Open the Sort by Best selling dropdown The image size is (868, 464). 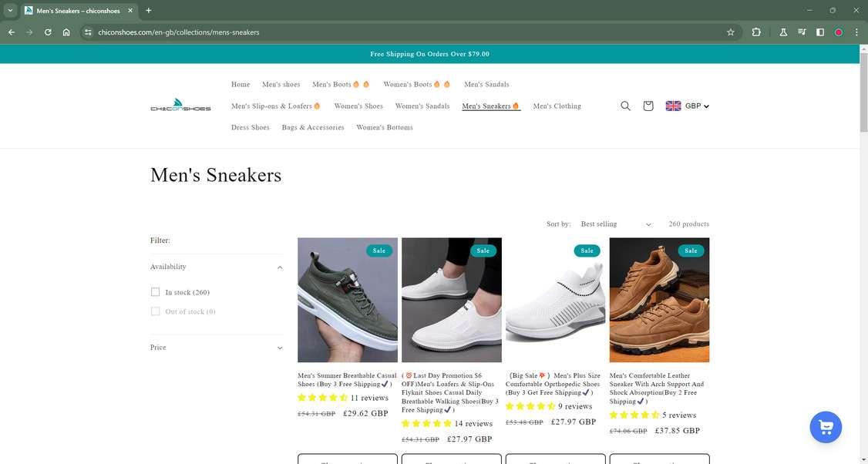(615, 224)
